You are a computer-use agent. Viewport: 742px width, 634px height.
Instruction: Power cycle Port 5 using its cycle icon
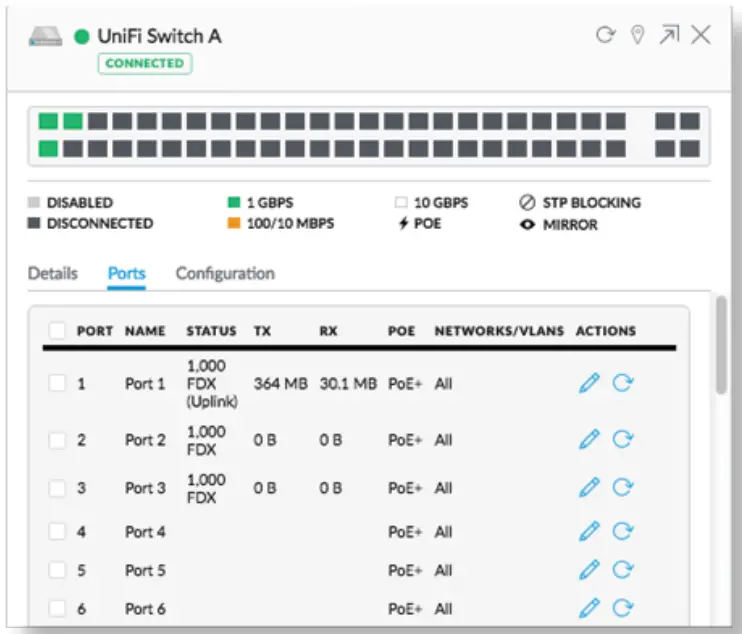coord(622,570)
